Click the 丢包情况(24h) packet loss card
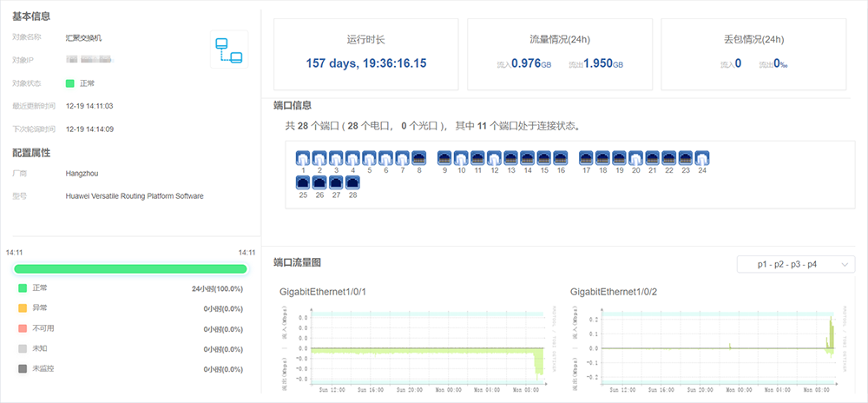This screenshot has width=868, height=403. pos(753,54)
